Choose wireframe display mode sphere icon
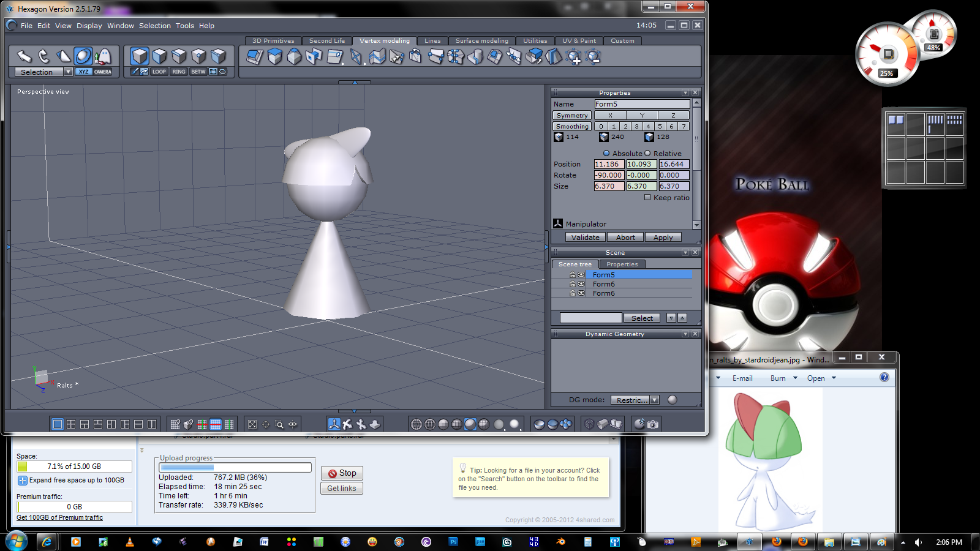Viewport: 980px width, 551px height. pos(417,424)
